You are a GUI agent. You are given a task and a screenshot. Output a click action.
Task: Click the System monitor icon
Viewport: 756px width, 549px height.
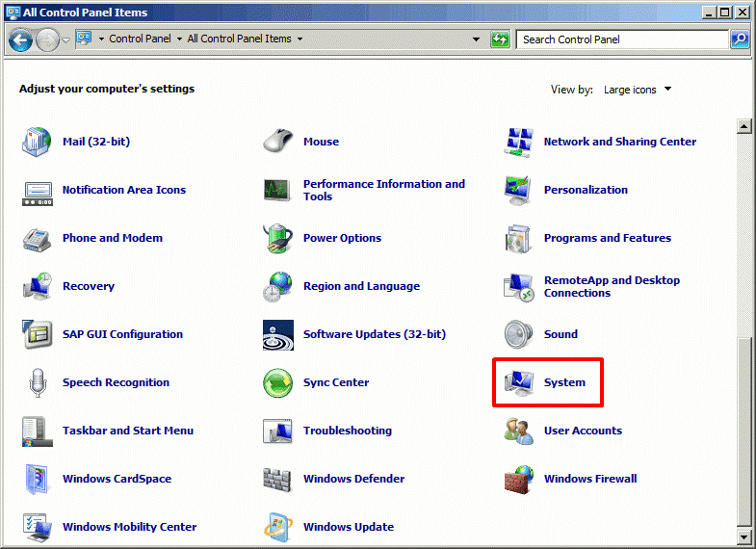(519, 383)
